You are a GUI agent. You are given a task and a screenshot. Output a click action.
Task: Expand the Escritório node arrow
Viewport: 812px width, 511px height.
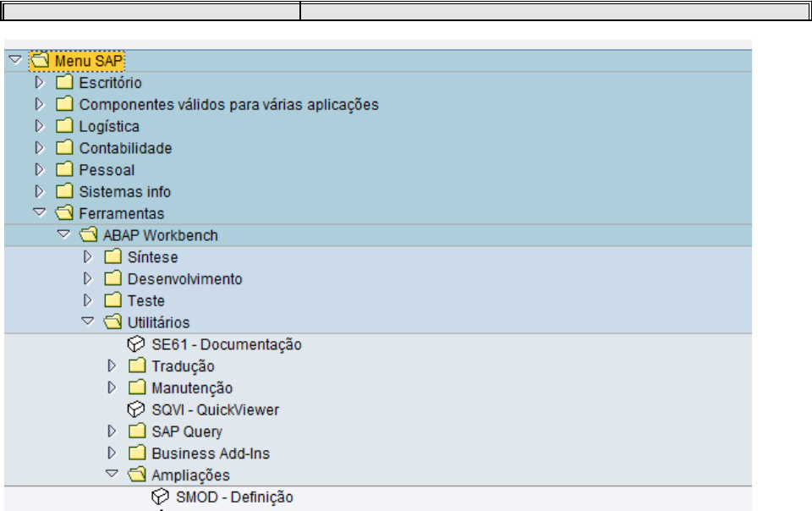point(38,83)
